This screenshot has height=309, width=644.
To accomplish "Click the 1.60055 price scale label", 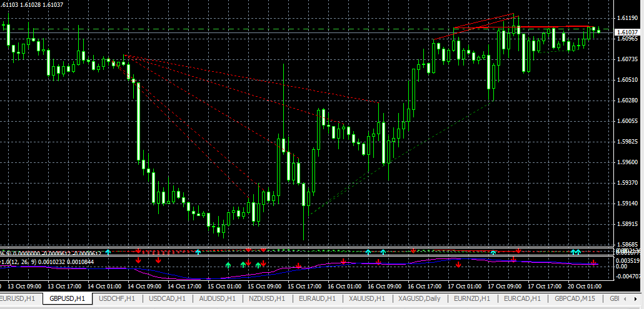I will [627, 121].
